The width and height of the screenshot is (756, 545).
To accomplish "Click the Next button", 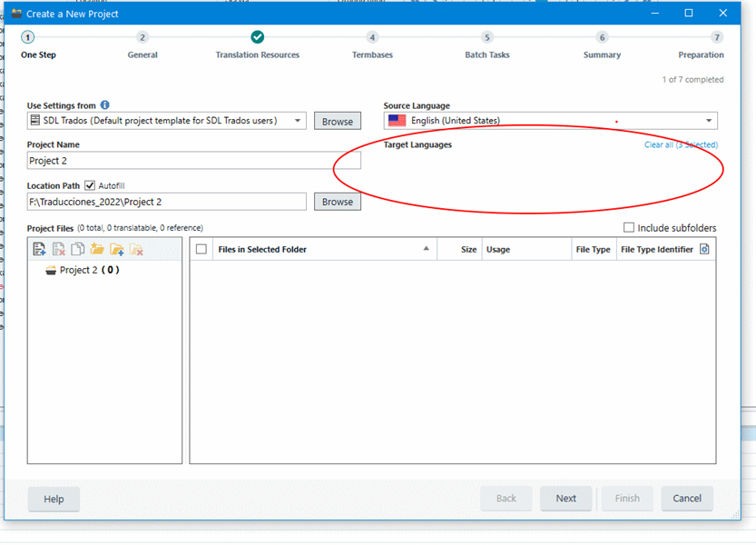I will (x=565, y=498).
